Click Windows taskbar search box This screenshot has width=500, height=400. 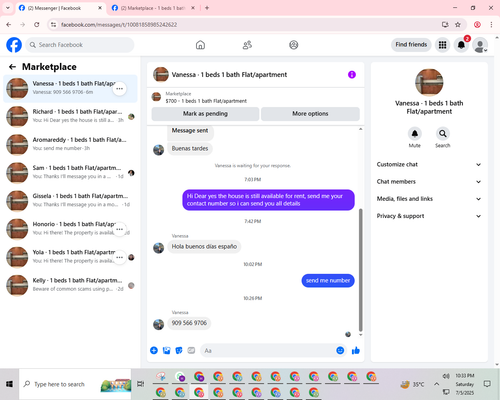tap(75, 384)
